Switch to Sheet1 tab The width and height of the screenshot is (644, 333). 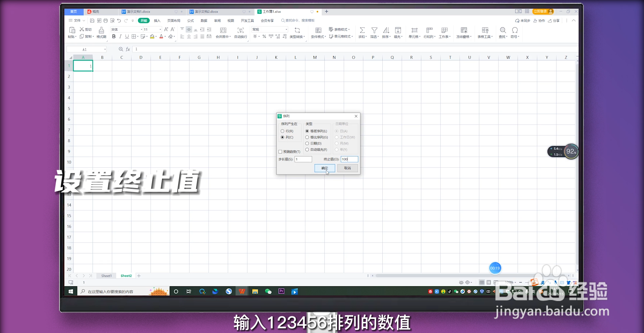pyautogui.click(x=106, y=276)
